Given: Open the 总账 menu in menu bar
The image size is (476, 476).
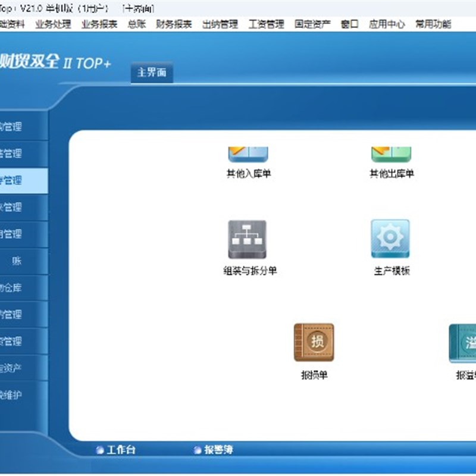Looking at the screenshot, I should (137, 24).
